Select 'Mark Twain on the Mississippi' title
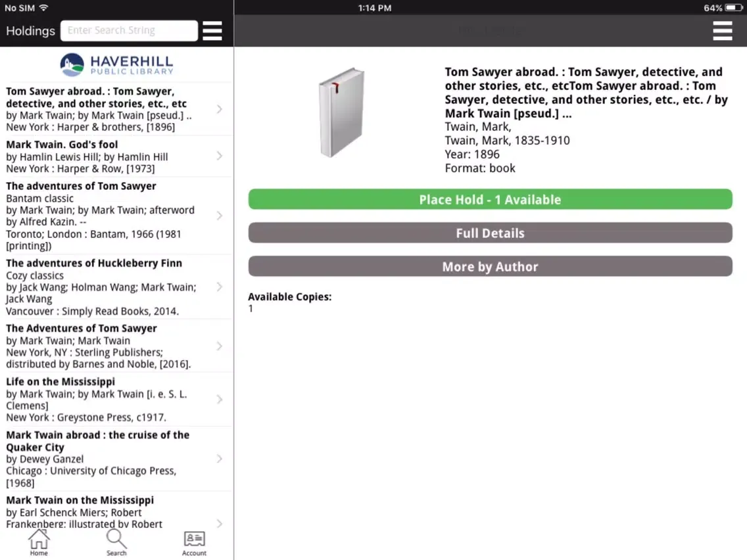This screenshot has width=747, height=560. pyautogui.click(x=80, y=500)
